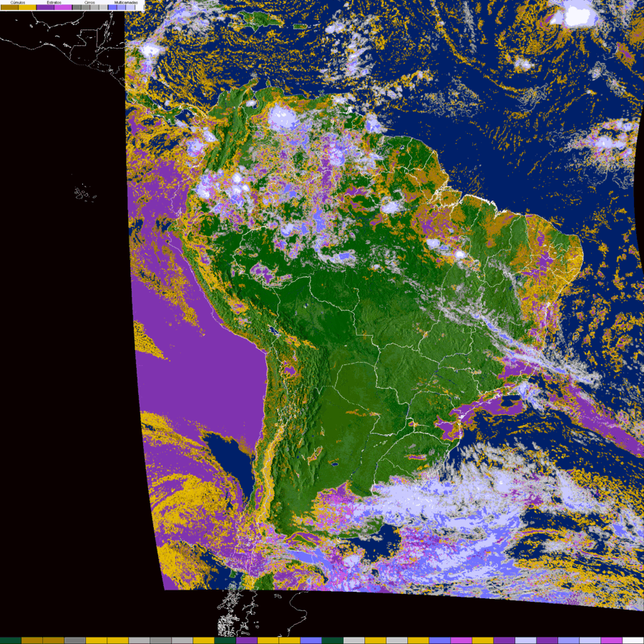644x644 pixels.
Task: Click the 'Multicamadas' legend label
Action: [x=126, y=2]
